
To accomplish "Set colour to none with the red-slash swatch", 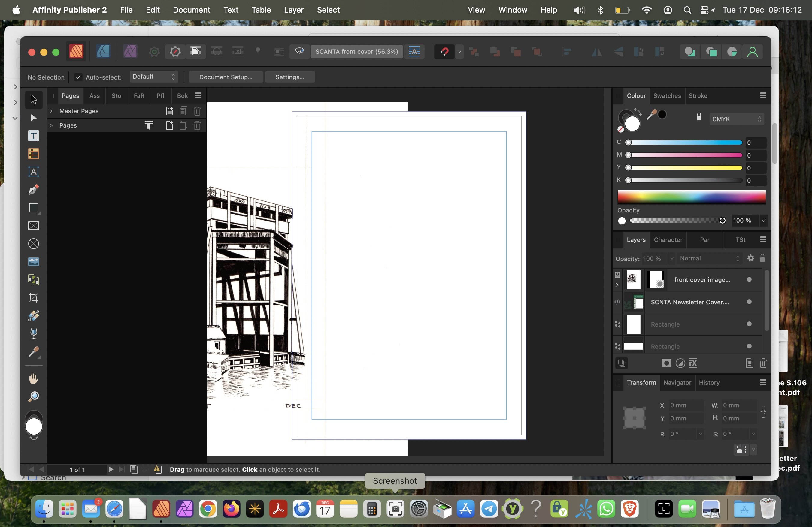I will (x=621, y=129).
